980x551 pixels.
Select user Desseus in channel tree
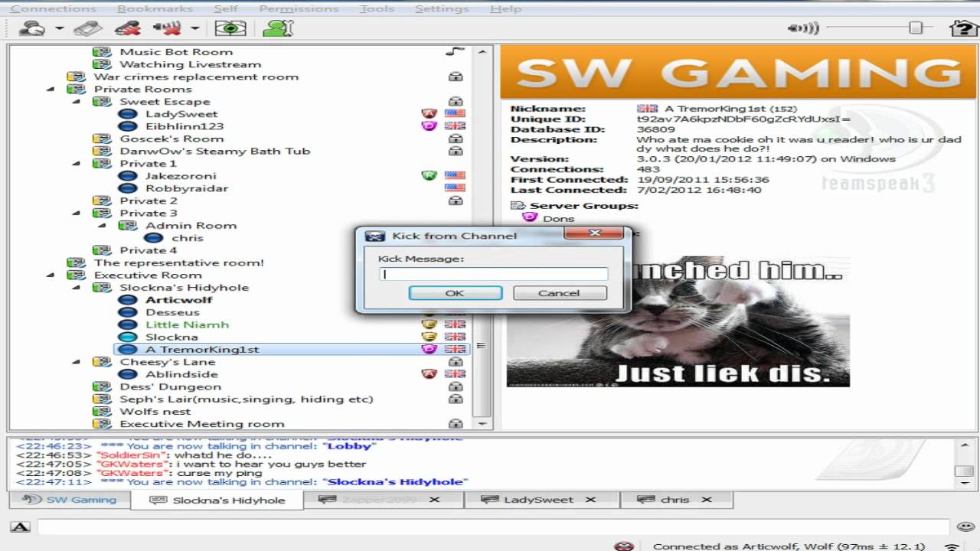172,312
